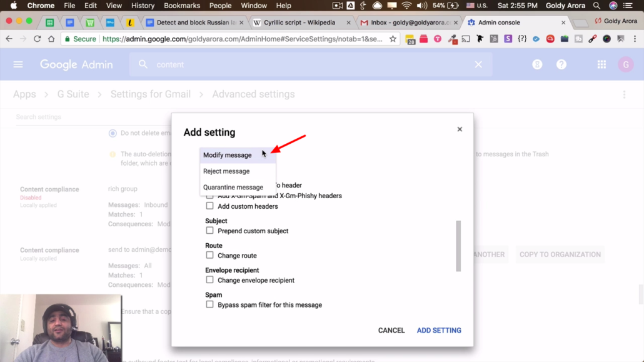This screenshot has width=644, height=362.
Task: Go to Settings for Gmail breadcrumb
Action: point(151,94)
